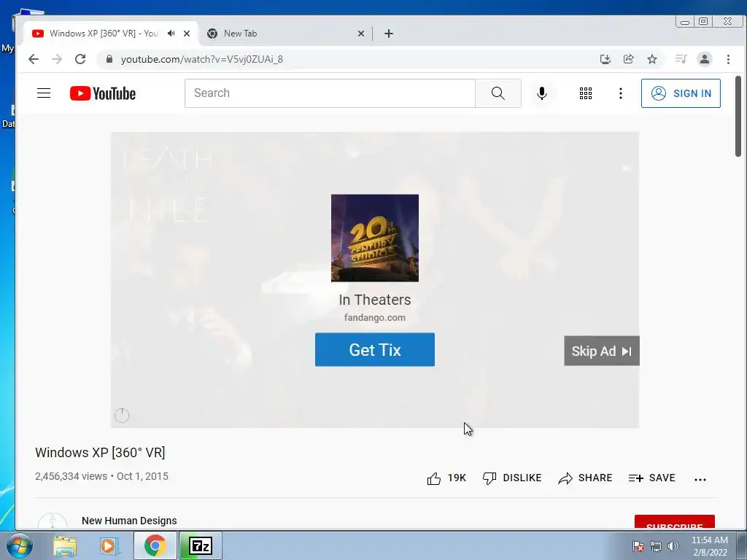The height and width of the screenshot is (560, 747).
Task: Bookmark this page with the star
Action: click(652, 59)
